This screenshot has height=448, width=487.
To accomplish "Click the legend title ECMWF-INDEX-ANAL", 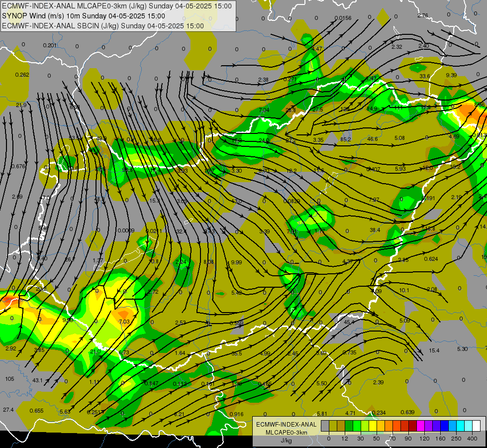I will pyautogui.click(x=286, y=425).
